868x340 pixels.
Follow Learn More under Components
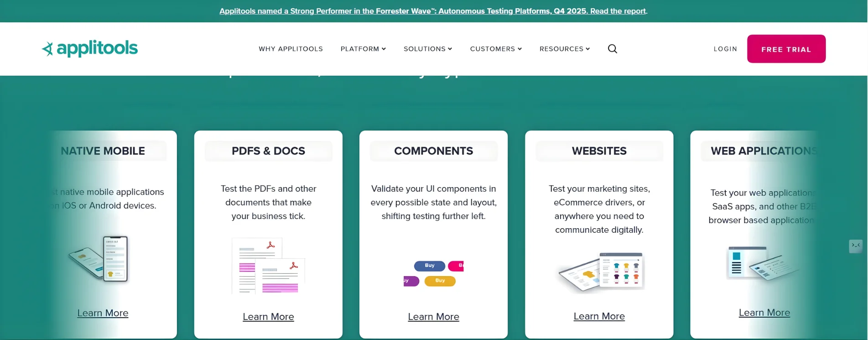(x=433, y=317)
